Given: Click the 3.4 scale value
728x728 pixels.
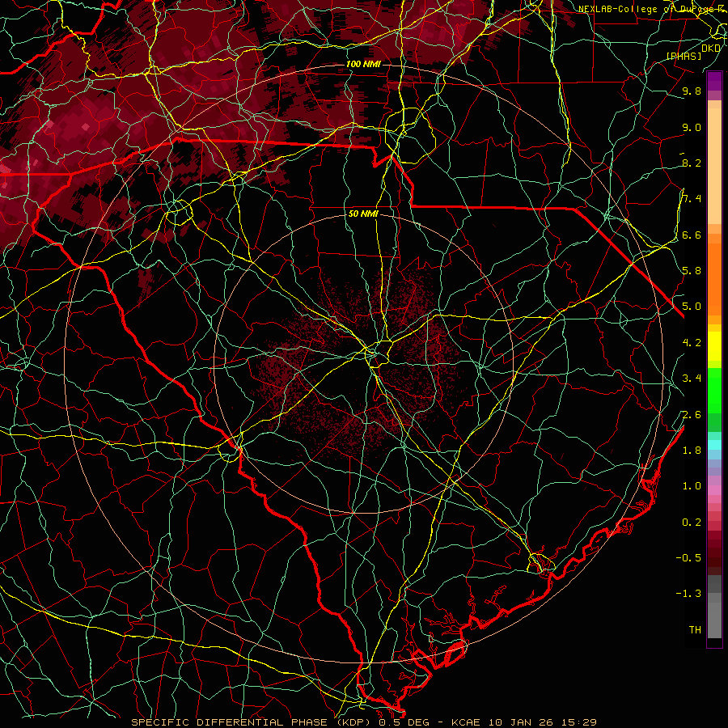Looking at the screenshot, I should coord(692,379).
